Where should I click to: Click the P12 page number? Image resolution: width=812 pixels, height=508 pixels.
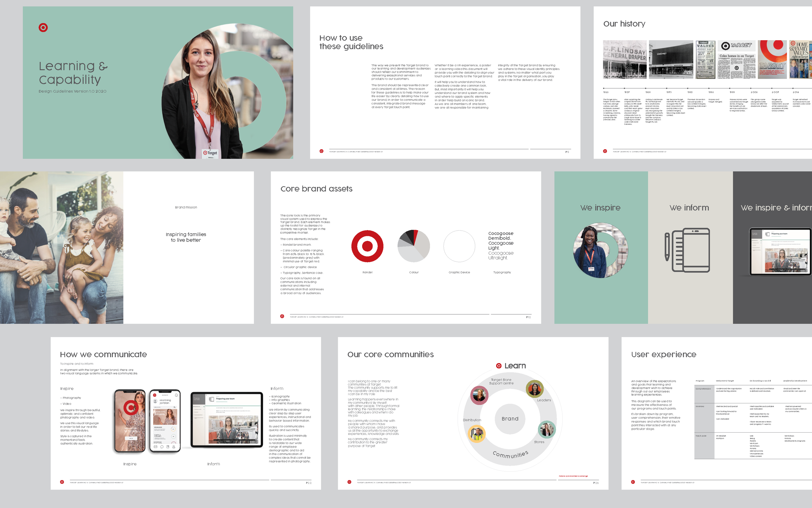point(528,317)
